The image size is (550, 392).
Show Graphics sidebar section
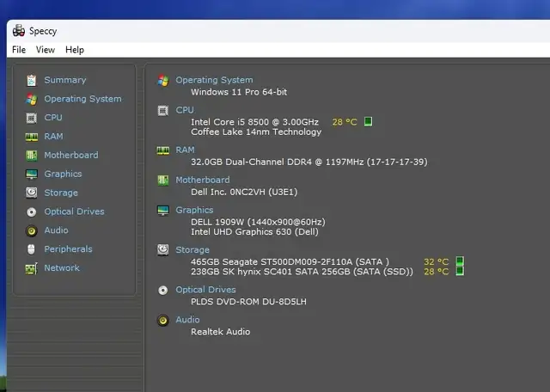[x=63, y=174]
